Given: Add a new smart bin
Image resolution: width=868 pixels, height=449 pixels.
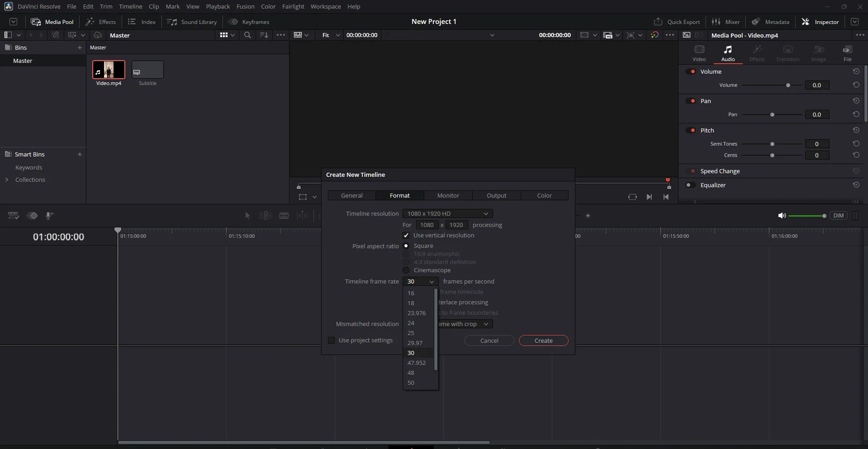Looking at the screenshot, I should 80,154.
